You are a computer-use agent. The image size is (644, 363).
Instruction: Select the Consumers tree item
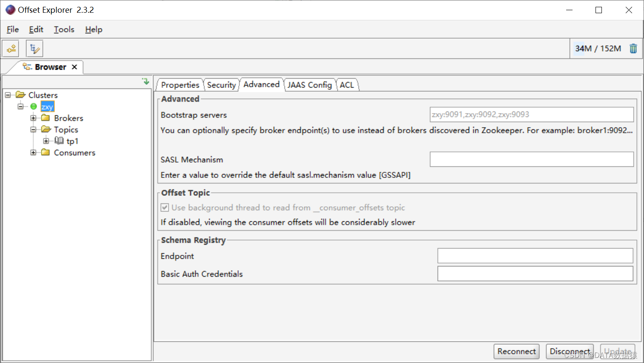[74, 152]
